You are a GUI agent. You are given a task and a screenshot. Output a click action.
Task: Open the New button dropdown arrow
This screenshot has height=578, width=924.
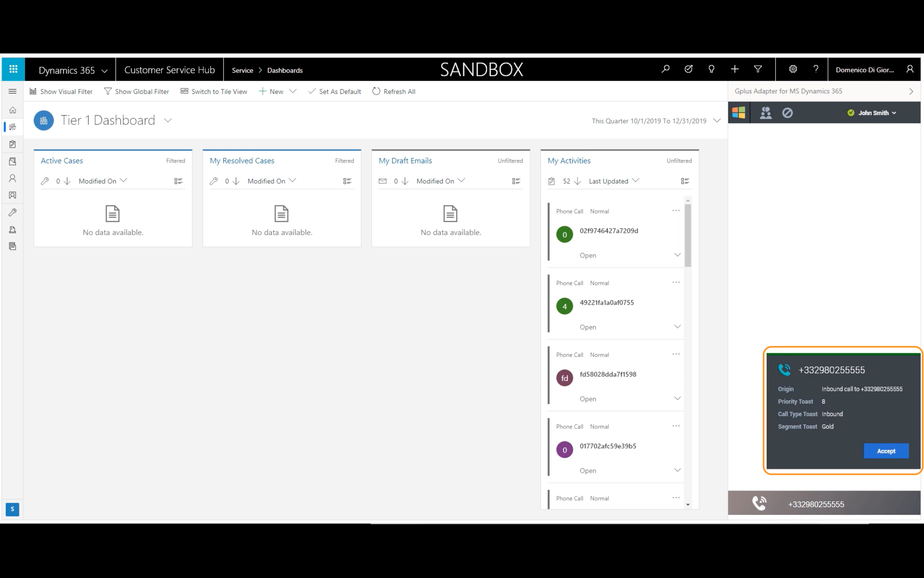[293, 92]
